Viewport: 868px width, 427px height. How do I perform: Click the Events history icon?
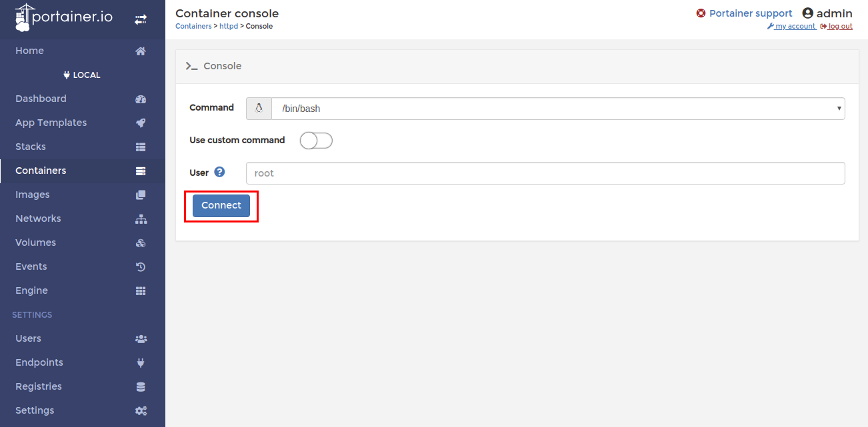click(x=141, y=267)
